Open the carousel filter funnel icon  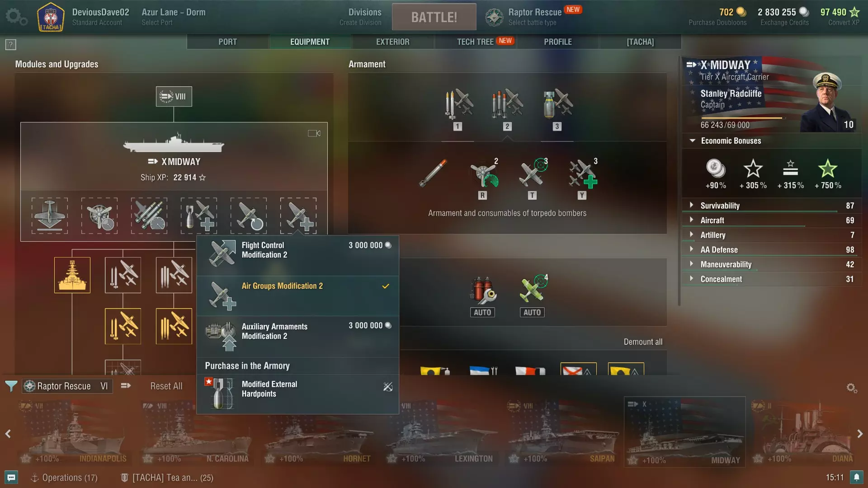tap(11, 386)
